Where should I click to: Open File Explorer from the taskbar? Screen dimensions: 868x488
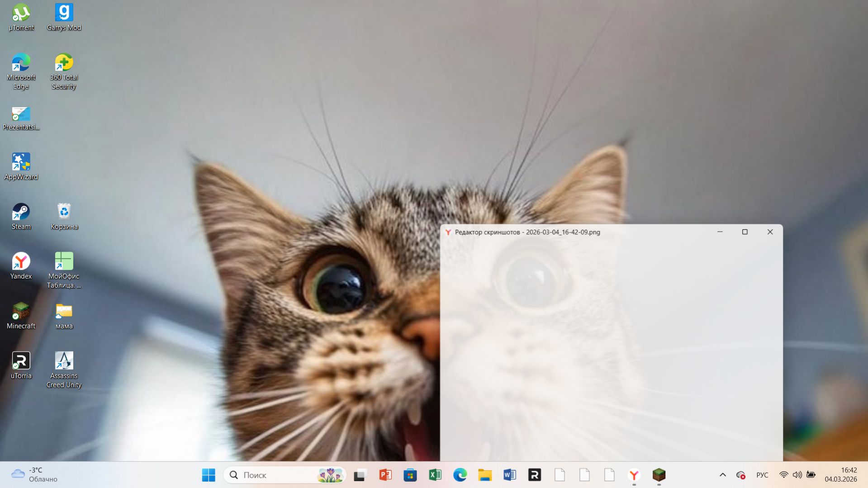tap(485, 475)
